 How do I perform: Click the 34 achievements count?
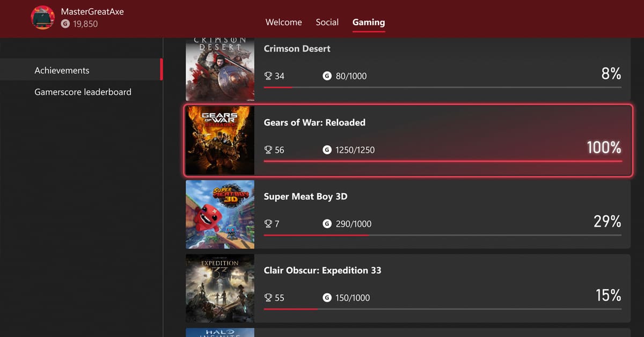280,76
